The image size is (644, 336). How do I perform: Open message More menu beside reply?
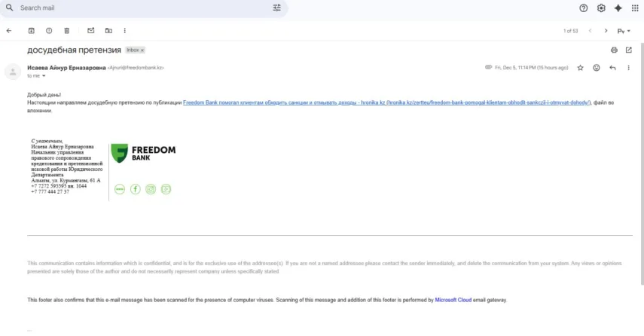pos(628,68)
